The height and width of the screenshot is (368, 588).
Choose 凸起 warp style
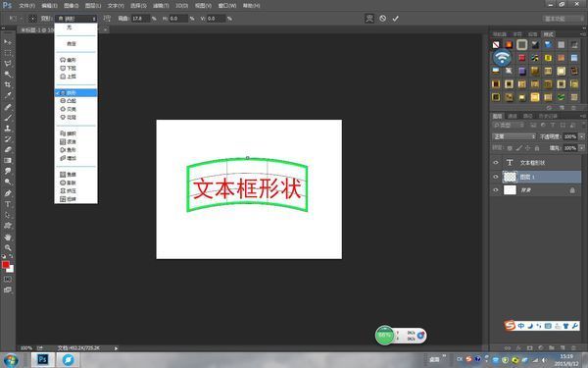(x=76, y=101)
